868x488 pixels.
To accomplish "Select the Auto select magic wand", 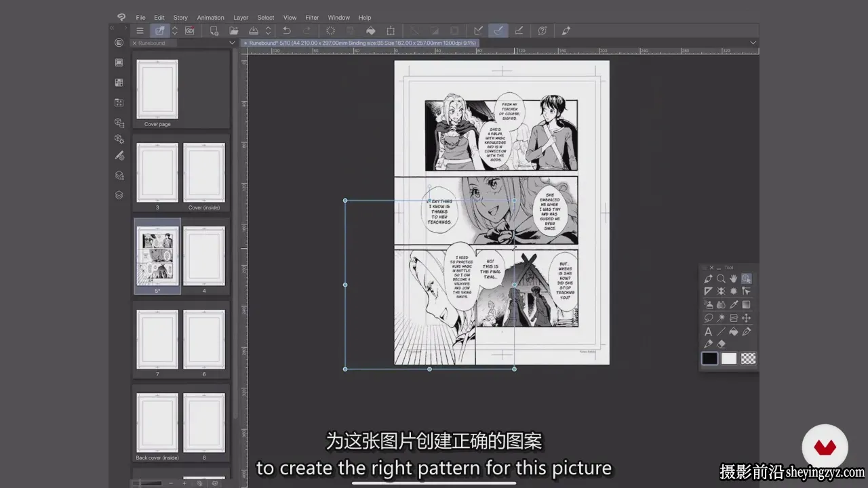I will click(x=721, y=318).
